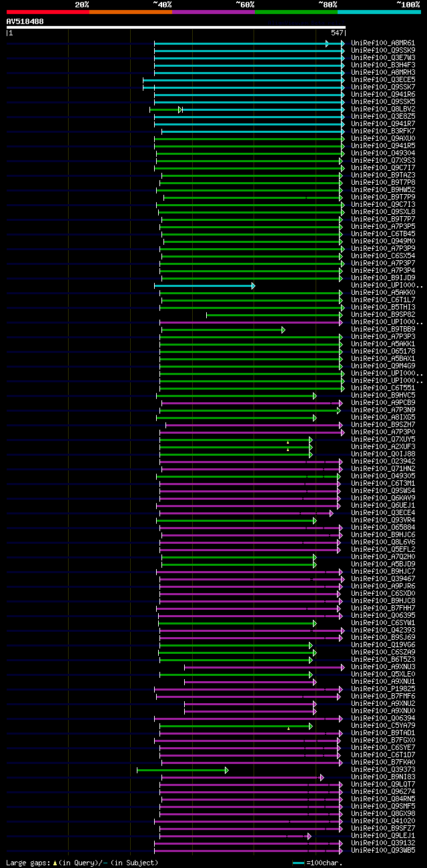Open hit UniRef100_Q8LBV2
The height and width of the screenshot is (868, 427).
click(384, 109)
